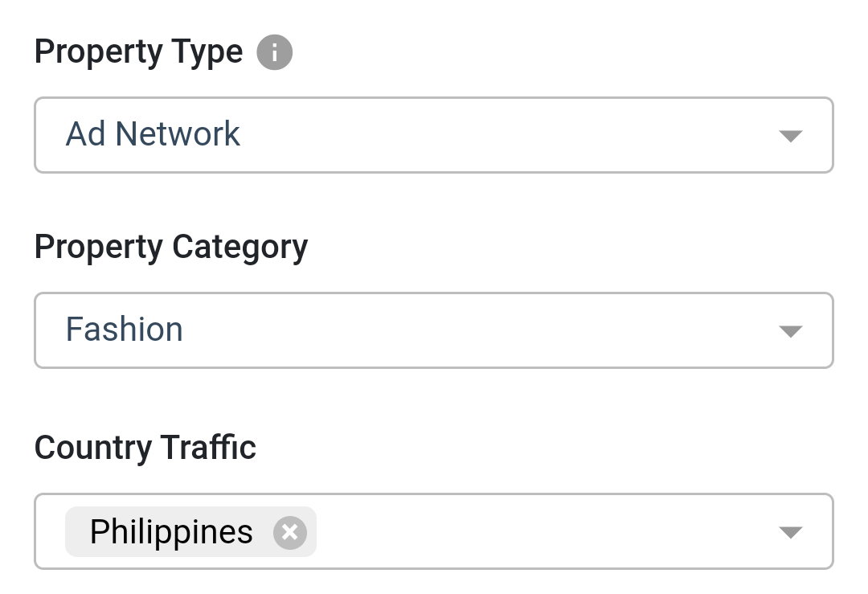Click the info icon beside Property Type
The height and width of the screenshot is (594, 868).
pyautogui.click(x=275, y=52)
